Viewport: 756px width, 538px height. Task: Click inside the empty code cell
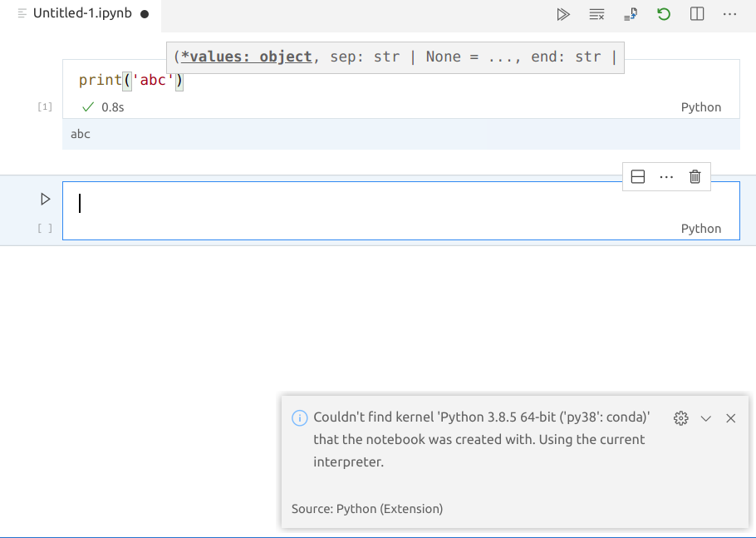[x=249, y=203]
